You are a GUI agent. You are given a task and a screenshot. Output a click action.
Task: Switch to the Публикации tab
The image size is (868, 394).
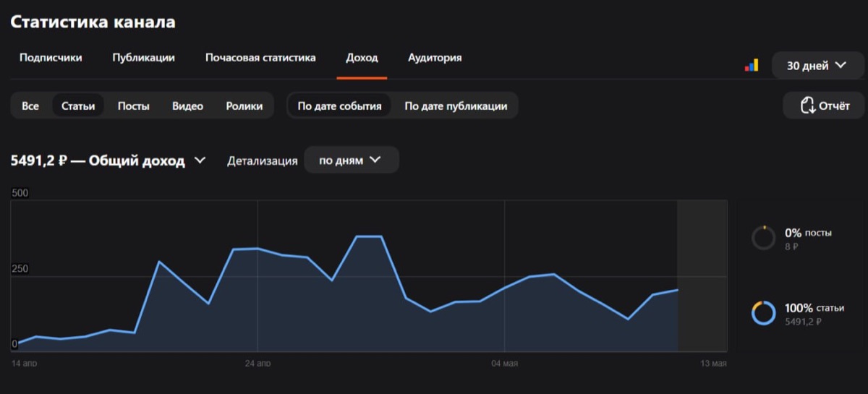[x=143, y=58]
